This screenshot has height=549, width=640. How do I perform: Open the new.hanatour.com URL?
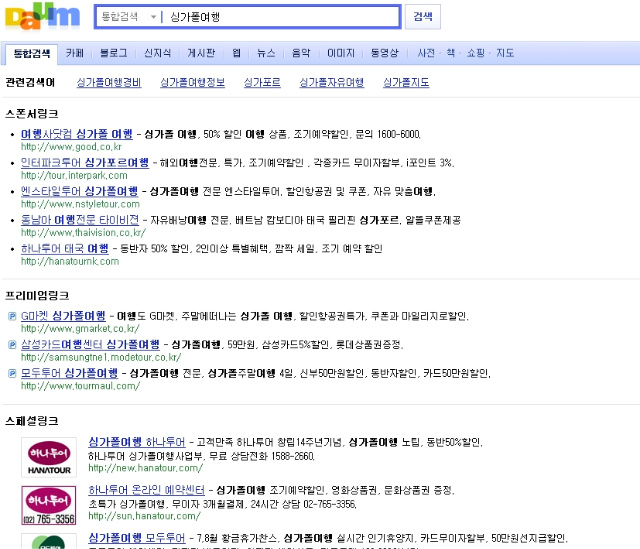coord(146,468)
